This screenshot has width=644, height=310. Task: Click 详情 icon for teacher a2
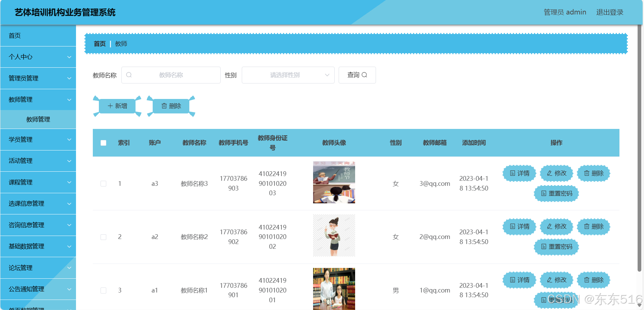[x=513, y=227]
